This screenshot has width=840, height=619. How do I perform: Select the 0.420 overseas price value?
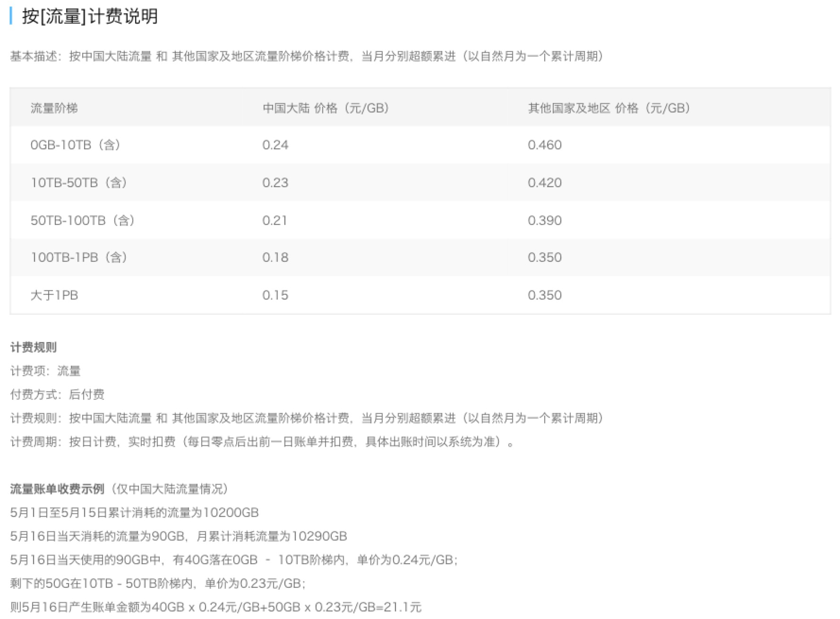click(x=545, y=182)
